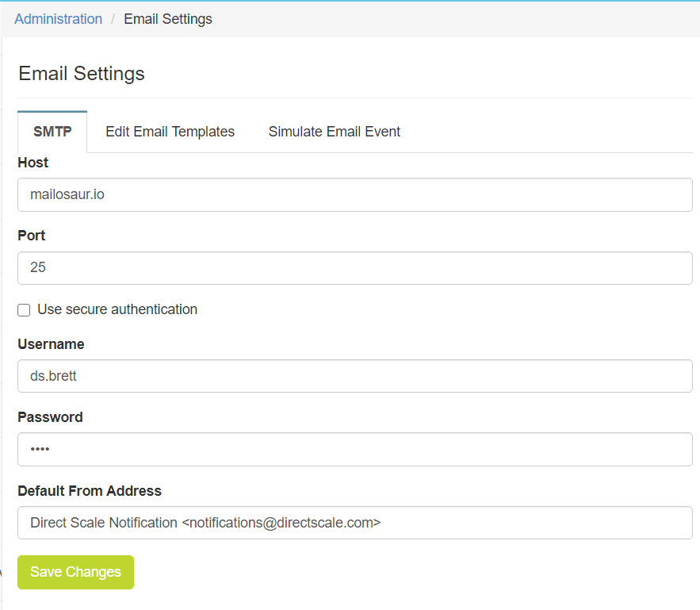Click the breadcrumb slash separator

pos(113,19)
